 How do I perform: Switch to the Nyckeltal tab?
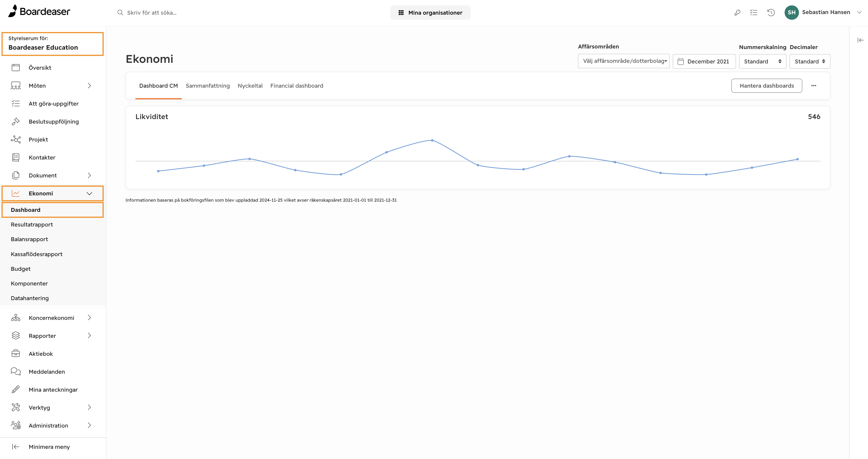pos(250,86)
